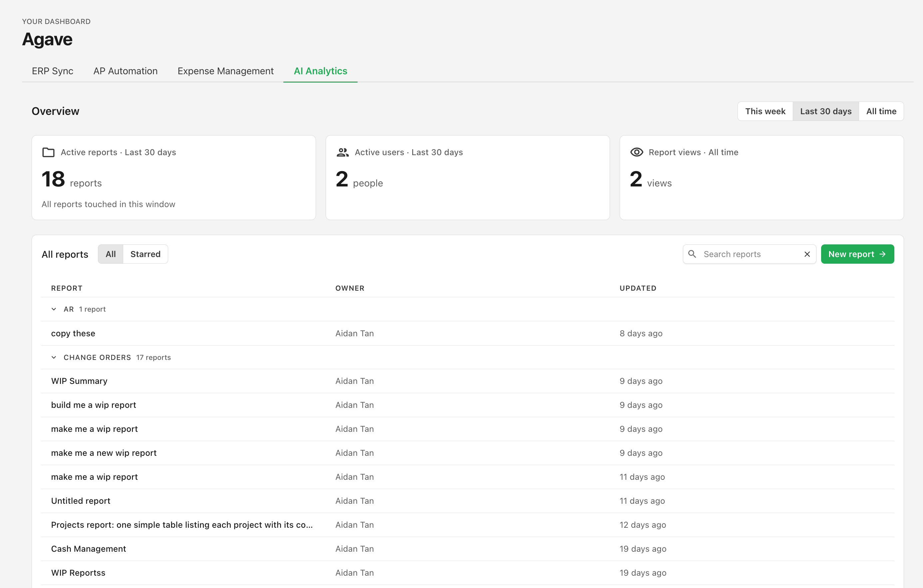Click owner Aidan Tan on Cash Management row
Viewport: 923px width, 588px height.
tap(355, 549)
